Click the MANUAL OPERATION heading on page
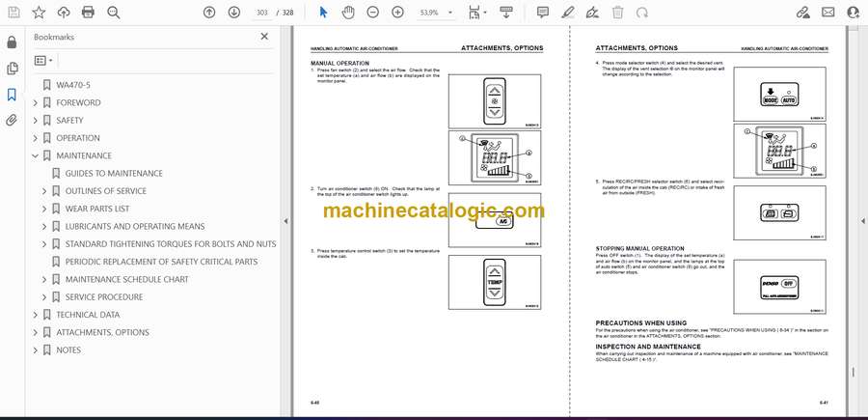Viewport: 868px width, 420px height. click(x=339, y=64)
